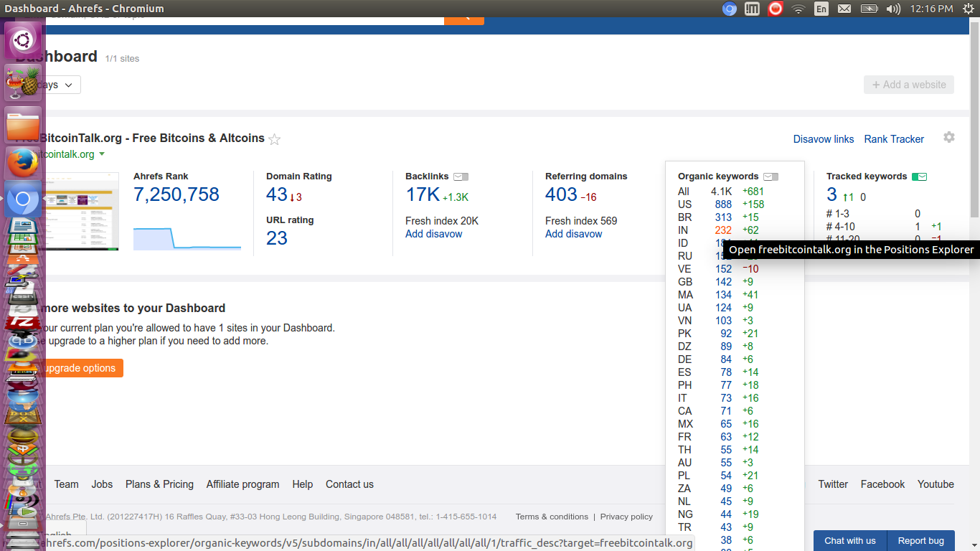980x551 pixels.
Task: Open the Chat with us widget
Action: [850, 541]
